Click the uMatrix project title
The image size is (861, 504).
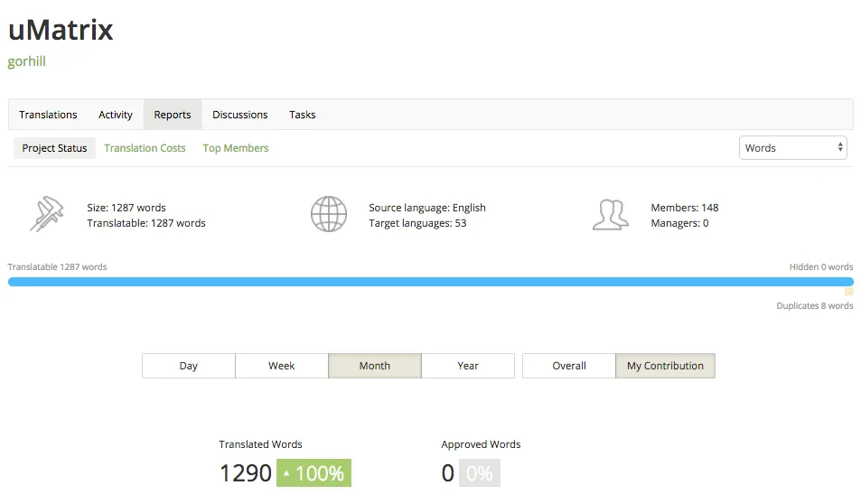61,30
